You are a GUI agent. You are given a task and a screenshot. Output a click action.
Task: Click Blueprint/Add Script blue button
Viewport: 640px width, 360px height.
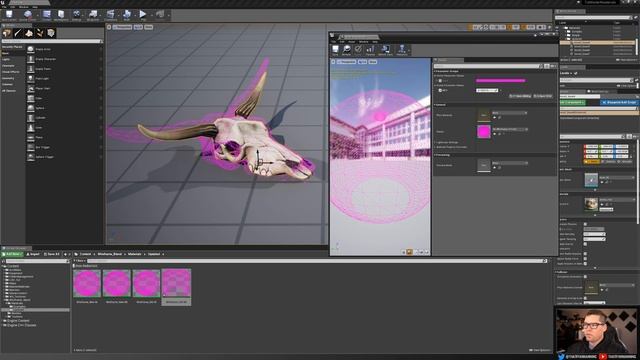[619, 102]
